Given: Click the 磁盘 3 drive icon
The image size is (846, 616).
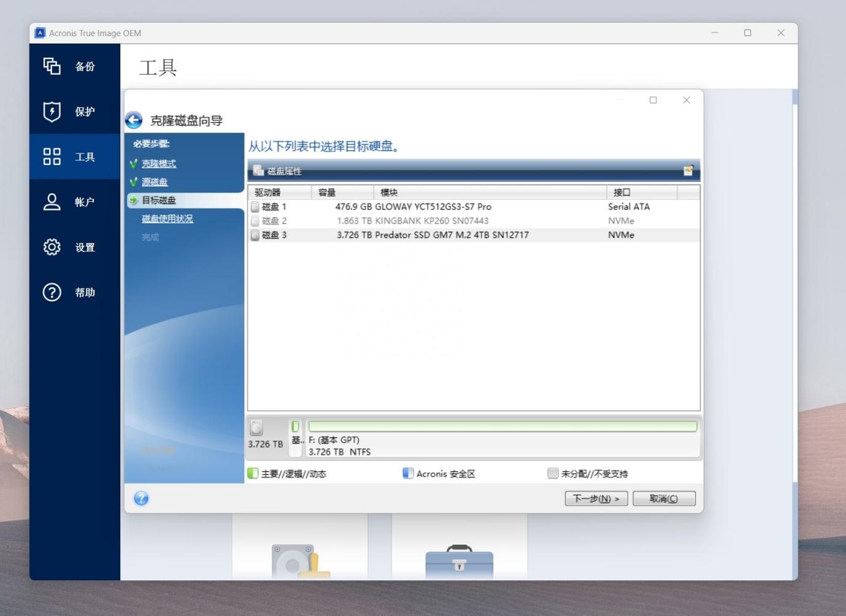Looking at the screenshot, I should tap(255, 235).
